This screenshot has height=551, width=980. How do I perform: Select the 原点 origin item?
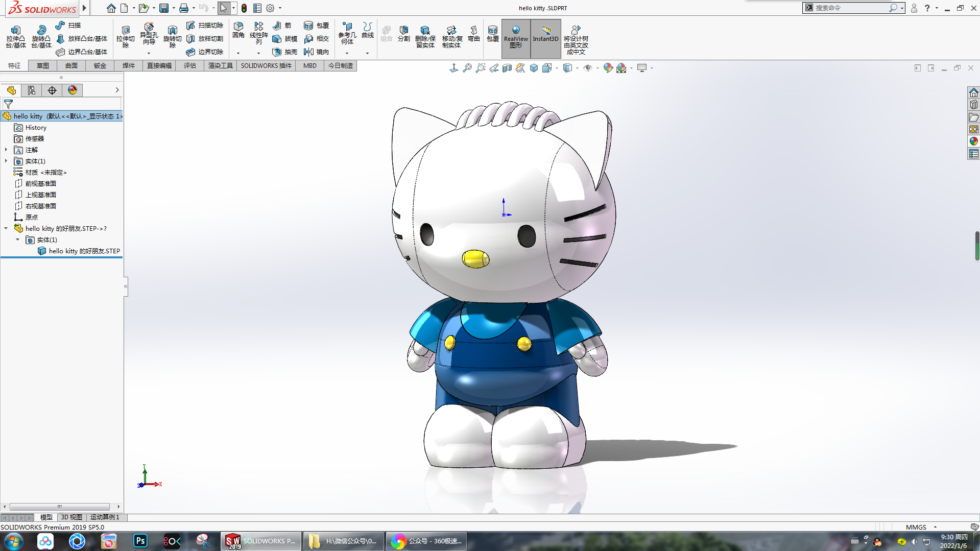pyautogui.click(x=32, y=218)
